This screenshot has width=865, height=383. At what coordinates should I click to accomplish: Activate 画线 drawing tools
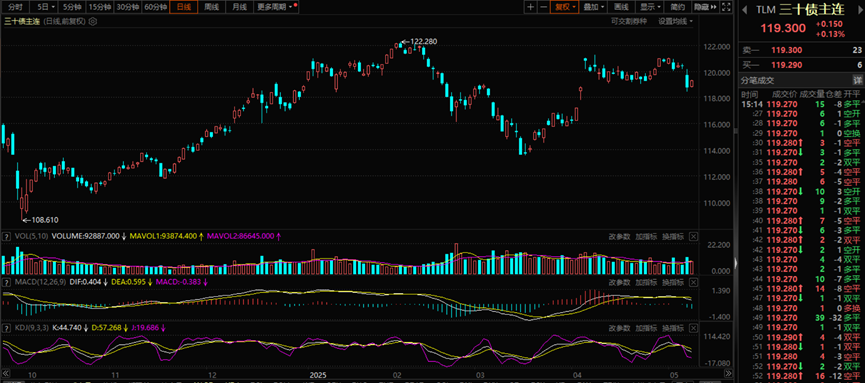coord(622,7)
